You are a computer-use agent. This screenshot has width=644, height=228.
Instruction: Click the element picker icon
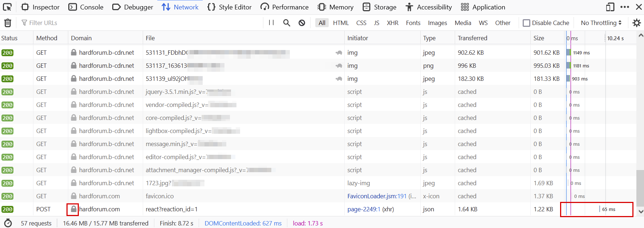coord(7,7)
